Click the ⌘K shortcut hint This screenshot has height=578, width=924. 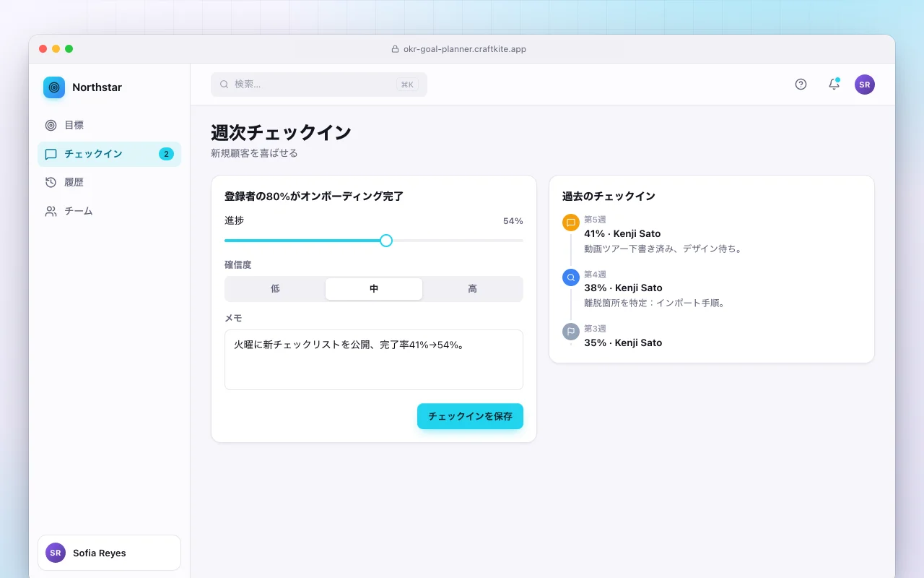[x=407, y=85]
